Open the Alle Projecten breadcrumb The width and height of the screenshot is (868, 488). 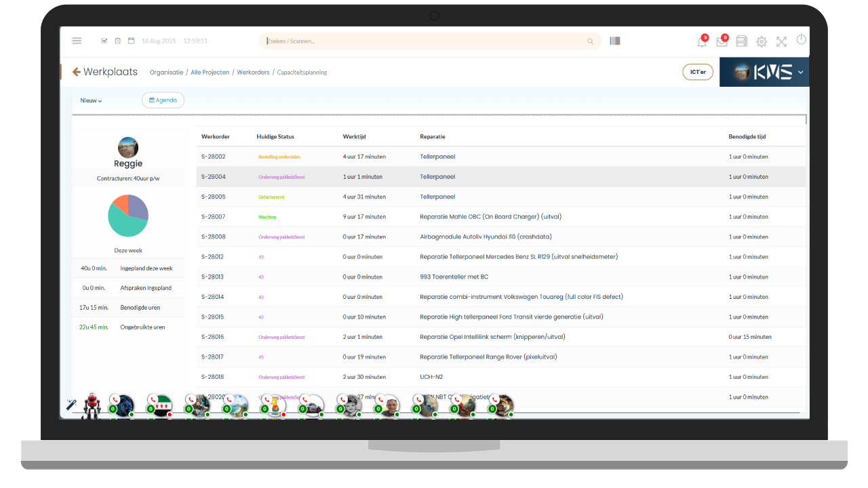(210, 73)
